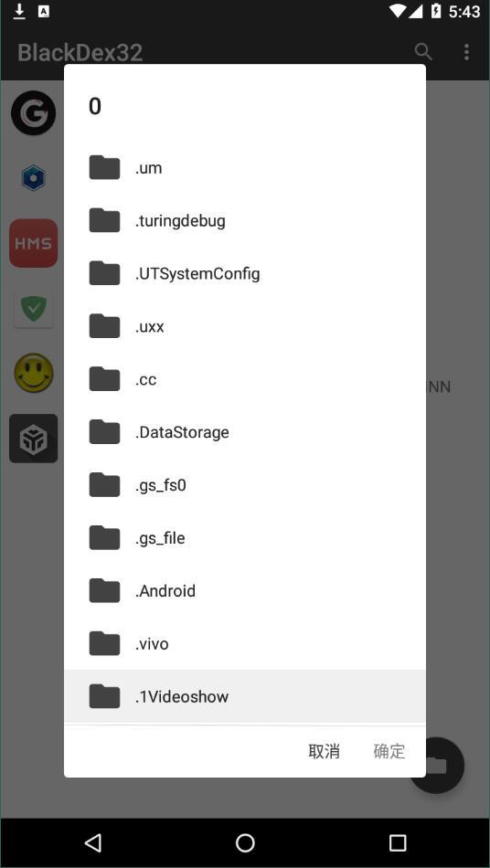Open the three-dot overflow menu
This screenshot has width=490, height=868.
(467, 52)
